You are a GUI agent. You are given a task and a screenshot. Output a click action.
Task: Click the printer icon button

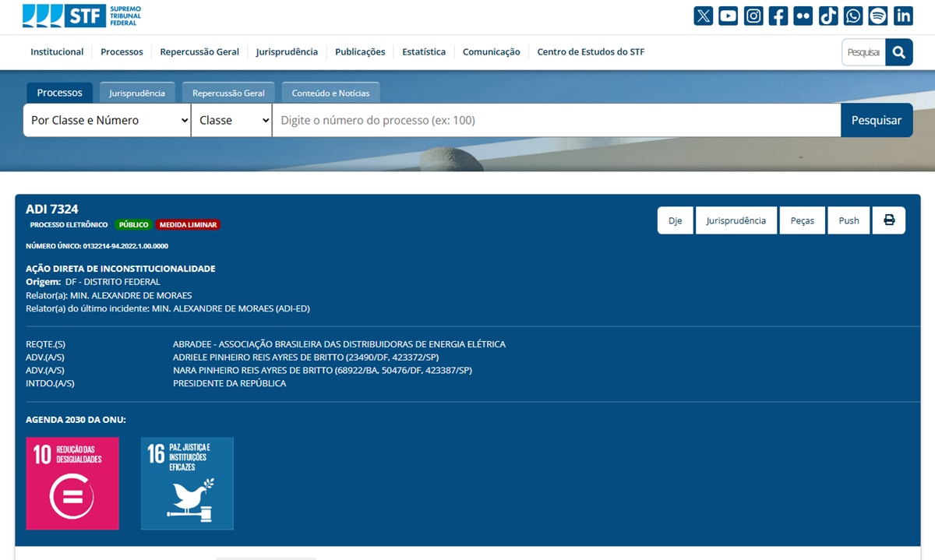tap(889, 220)
